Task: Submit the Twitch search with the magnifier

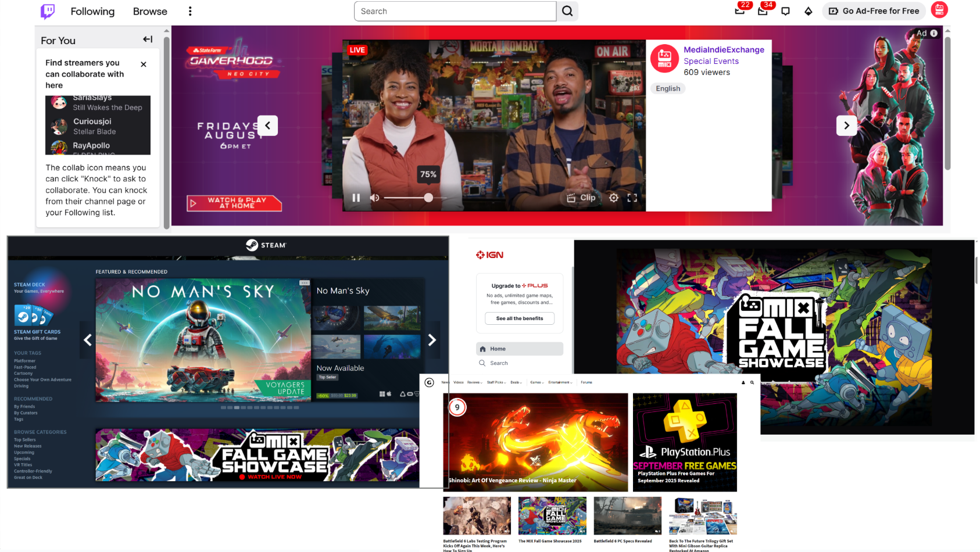Action: pos(567,11)
